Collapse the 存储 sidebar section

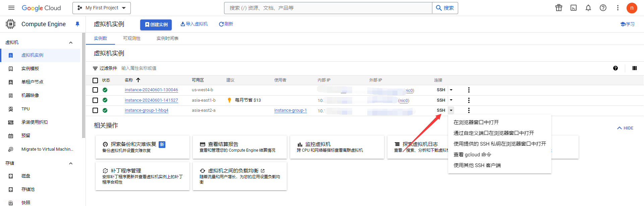pyautogui.click(x=71, y=163)
